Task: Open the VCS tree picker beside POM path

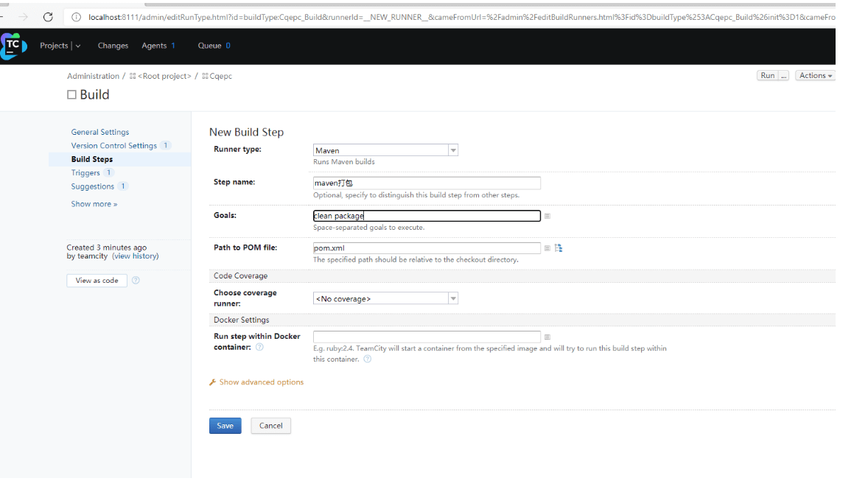Action: tap(559, 248)
